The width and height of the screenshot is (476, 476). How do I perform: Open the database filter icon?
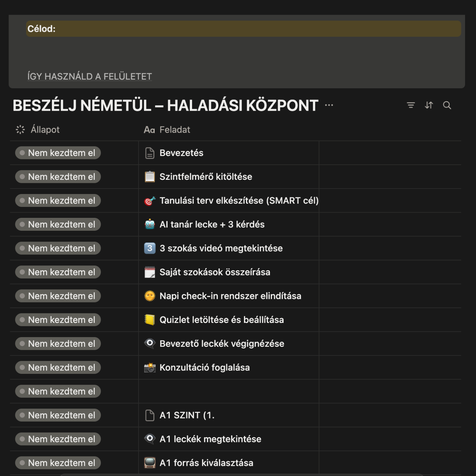[x=411, y=105]
